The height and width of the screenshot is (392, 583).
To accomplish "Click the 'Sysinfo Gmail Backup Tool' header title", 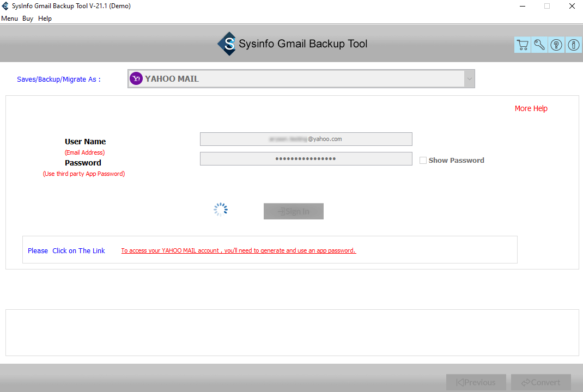I will 303,44.
